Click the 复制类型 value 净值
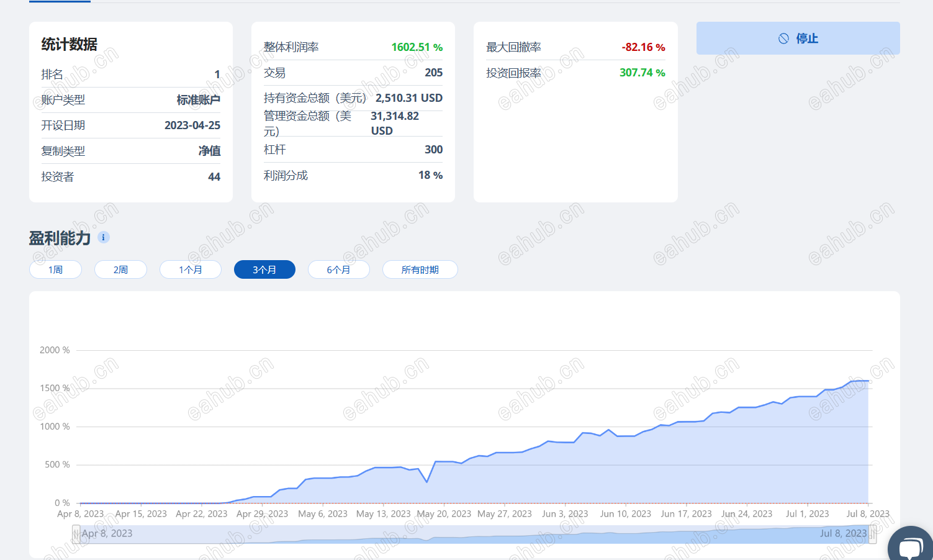Image resolution: width=933 pixels, height=560 pixels. coord(210,151)
